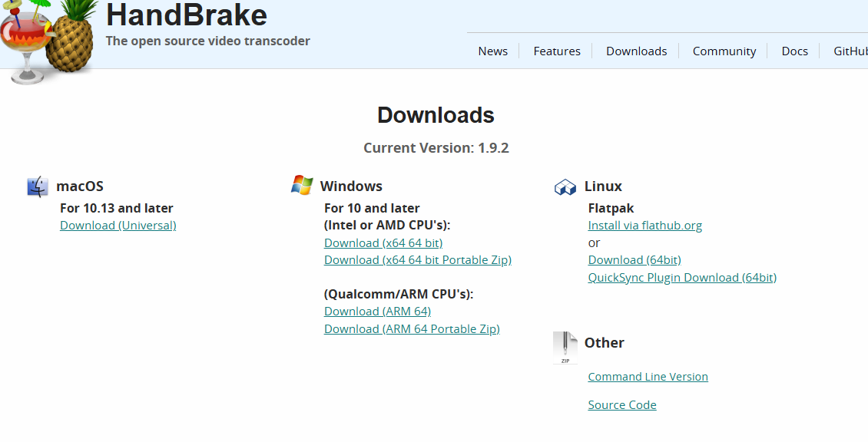This screenshot has width=868, height=442.
Task: Click the 'Linux' section heading
Action: click(x=604, y=186)
